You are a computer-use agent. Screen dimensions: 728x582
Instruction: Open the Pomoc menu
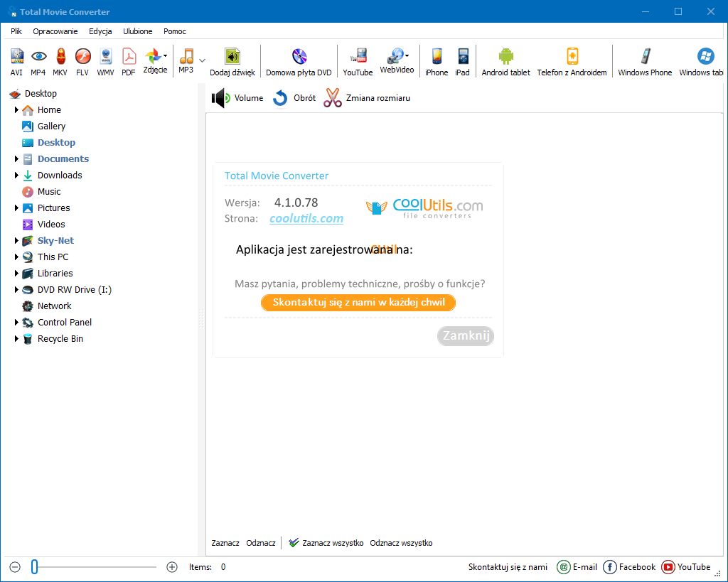click(175, 31)
